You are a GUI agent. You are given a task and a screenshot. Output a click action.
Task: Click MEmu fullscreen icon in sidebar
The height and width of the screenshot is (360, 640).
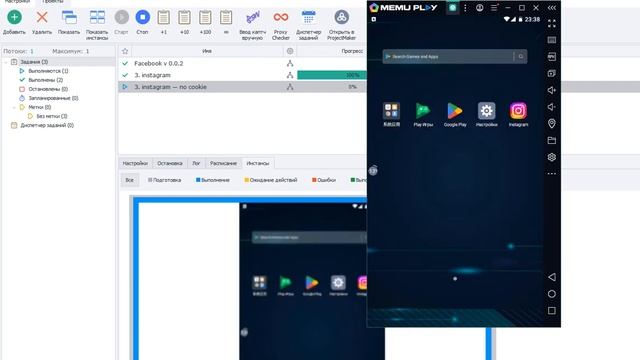pos(552,24)
